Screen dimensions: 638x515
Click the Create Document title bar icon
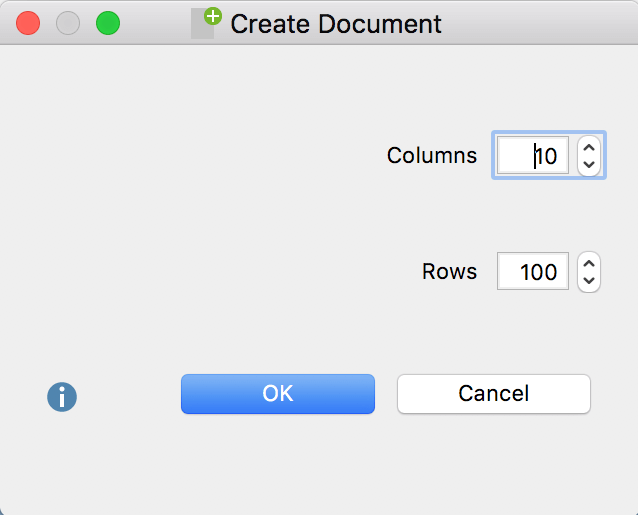(206, 23)
